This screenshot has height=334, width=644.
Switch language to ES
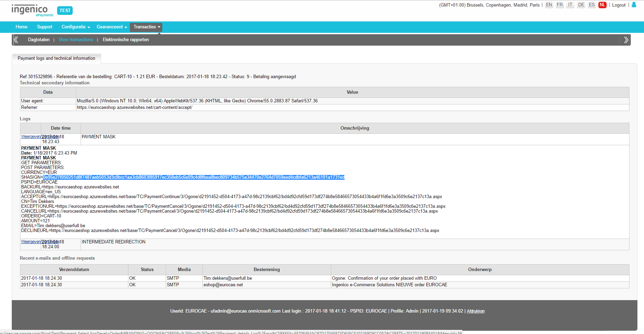592,5
